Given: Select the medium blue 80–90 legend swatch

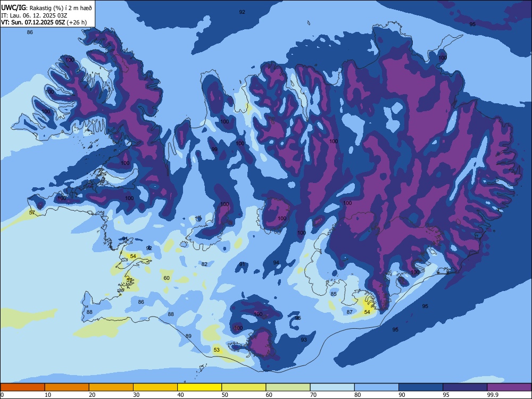Looking at the screenshot, I should 377,387.
